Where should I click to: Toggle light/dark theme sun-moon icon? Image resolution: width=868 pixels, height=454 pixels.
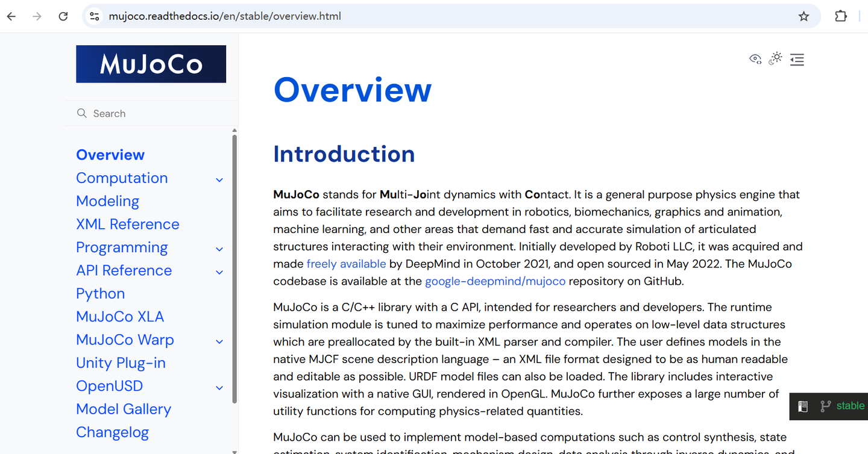click(x=776, y=58)
